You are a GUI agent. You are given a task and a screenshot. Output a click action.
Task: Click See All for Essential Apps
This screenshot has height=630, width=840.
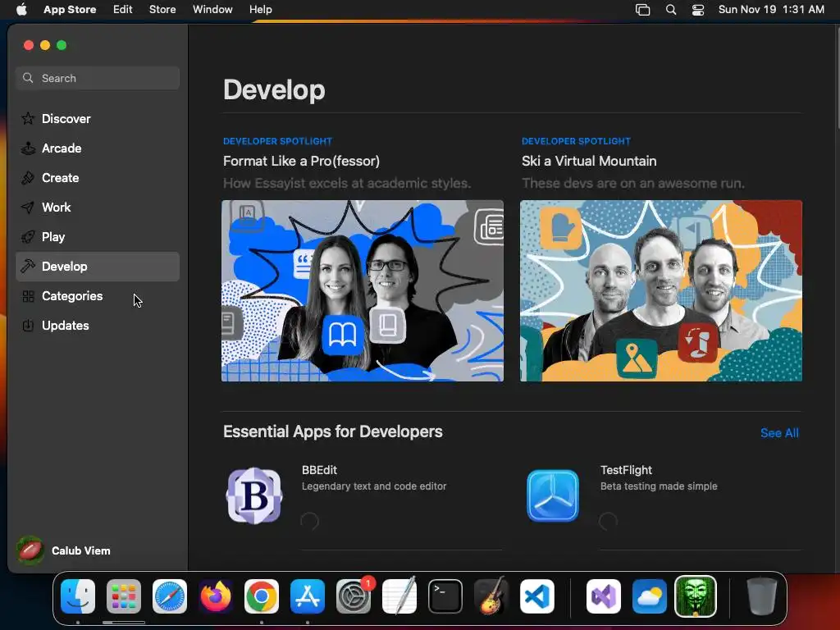(779, 433)
